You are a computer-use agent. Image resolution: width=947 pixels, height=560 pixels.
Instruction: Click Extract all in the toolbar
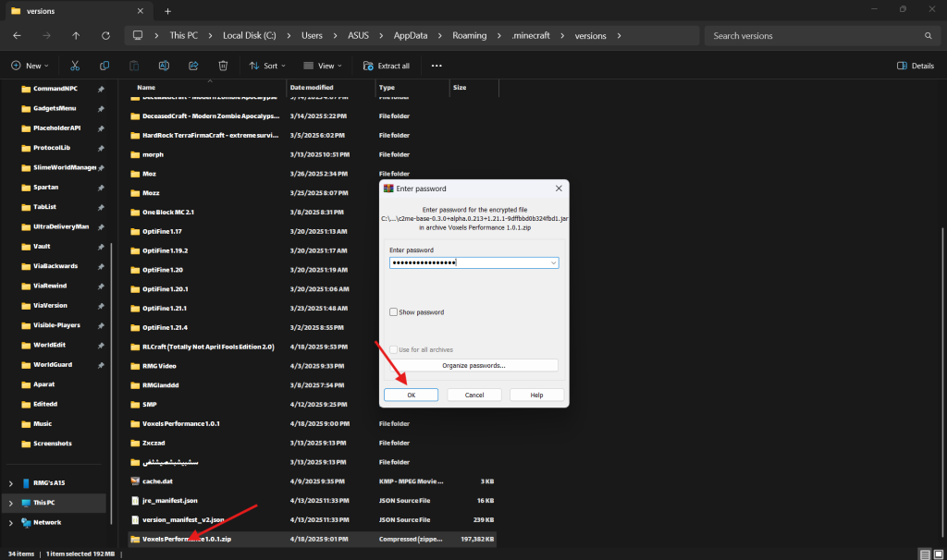point(387,66)
